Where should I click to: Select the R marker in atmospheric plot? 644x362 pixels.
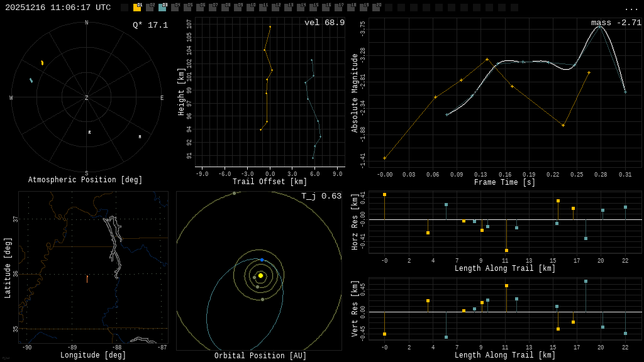click(x=89, y=133)
